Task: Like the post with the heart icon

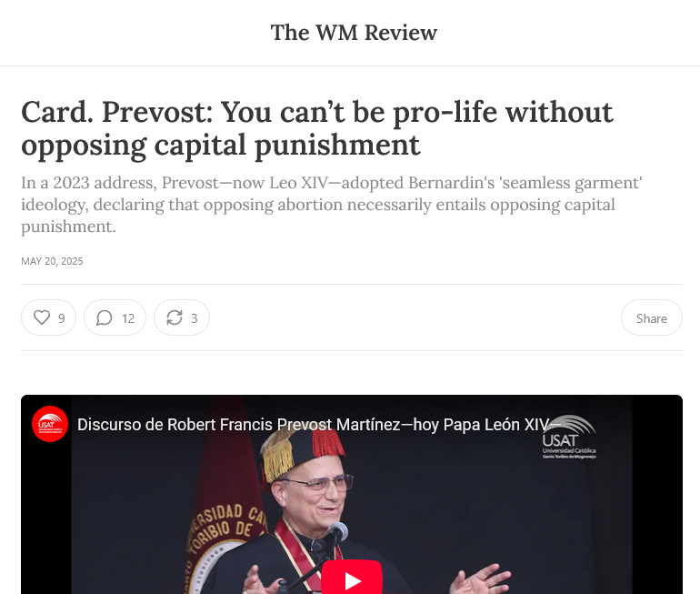Action: click(42, 317)
